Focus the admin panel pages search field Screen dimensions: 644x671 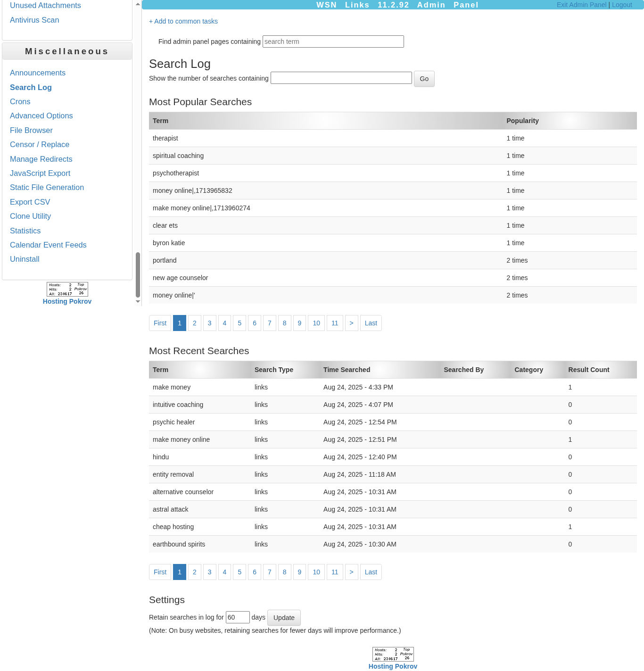333,41
